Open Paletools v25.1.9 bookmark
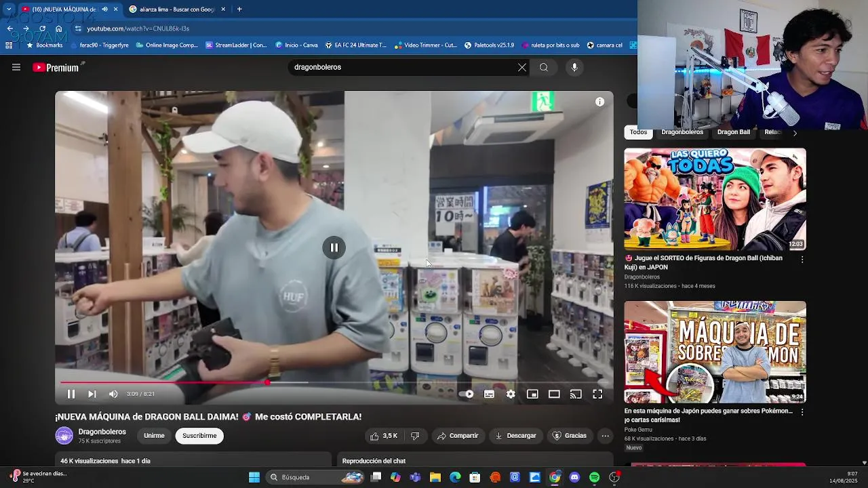The height and width of the screenshot is (488, 868). [489, 45]
